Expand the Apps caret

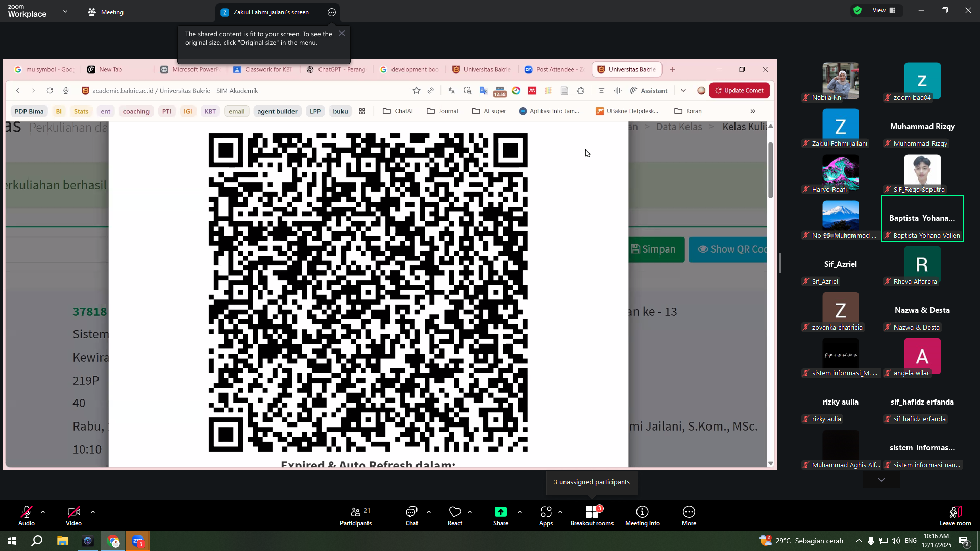coord(560,512)
